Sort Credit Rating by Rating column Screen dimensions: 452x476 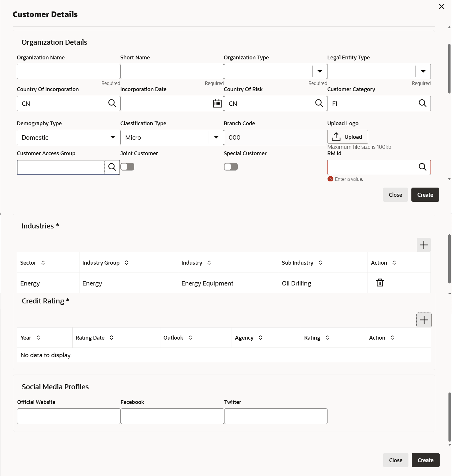[327, 338]
